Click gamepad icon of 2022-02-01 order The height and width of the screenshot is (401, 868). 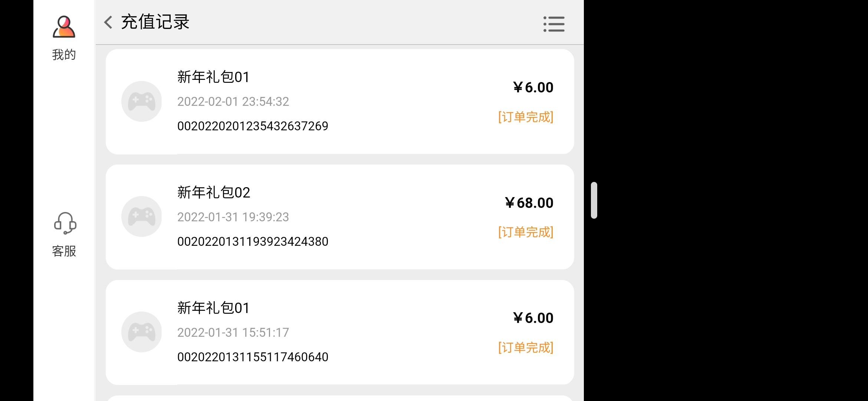tap(142, 101)
